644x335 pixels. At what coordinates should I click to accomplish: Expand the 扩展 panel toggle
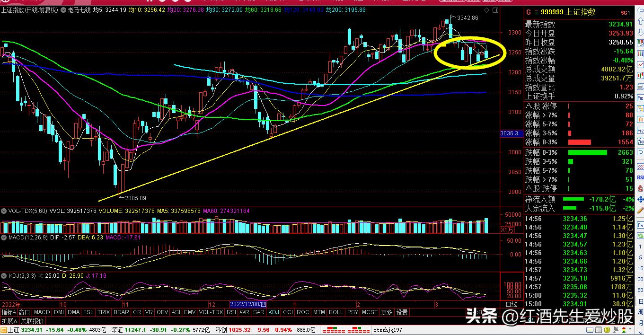pos(9,321)
